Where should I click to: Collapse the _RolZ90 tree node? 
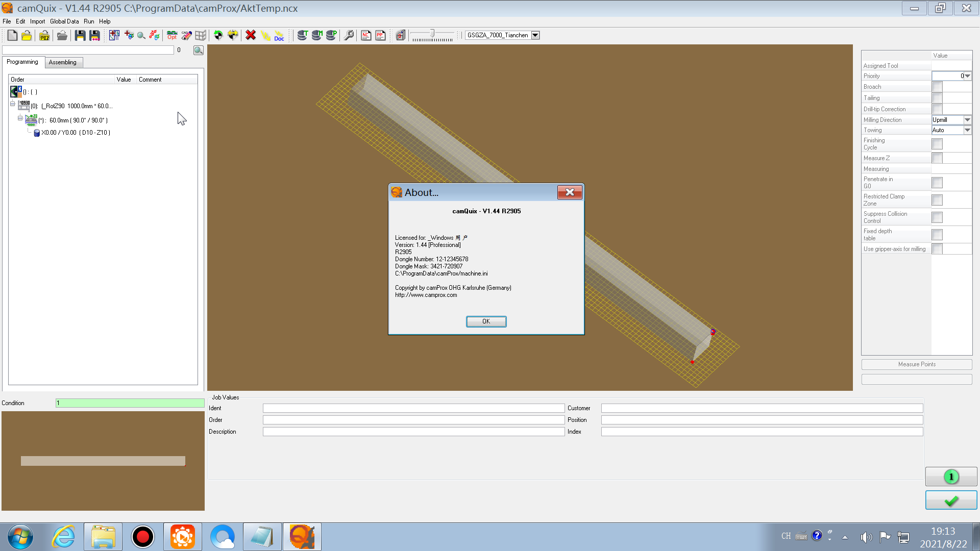(13, 104)
